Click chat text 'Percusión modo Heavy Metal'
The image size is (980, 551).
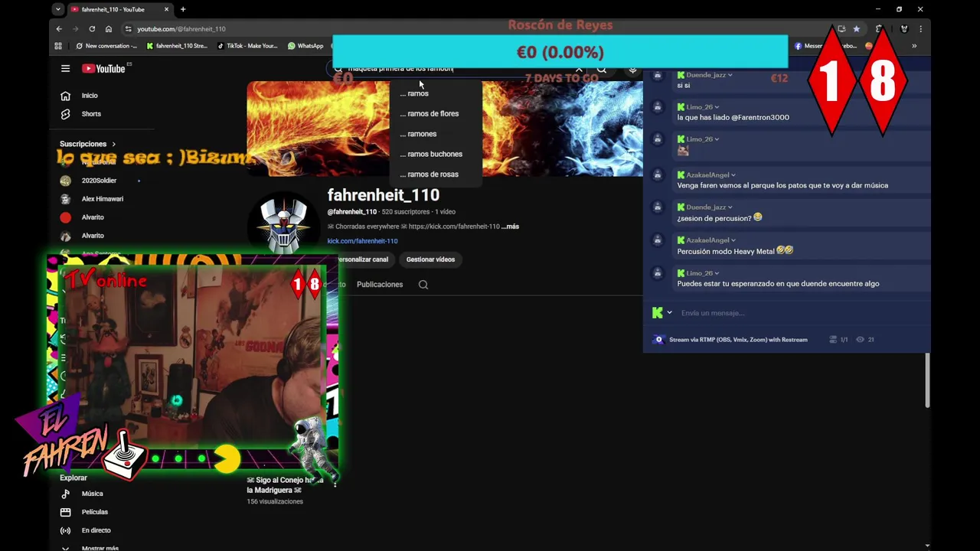(x=726, y=251)
